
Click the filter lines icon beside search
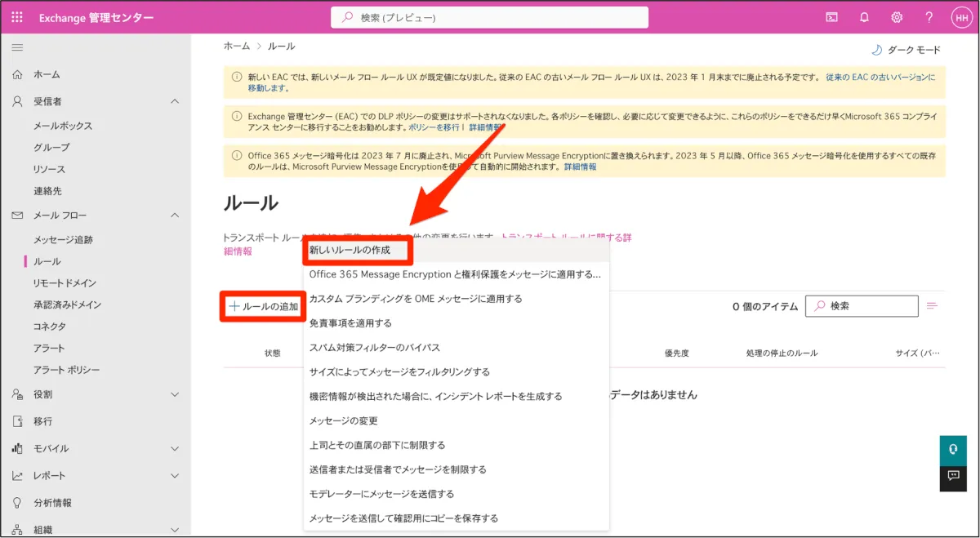click(933, 306)
